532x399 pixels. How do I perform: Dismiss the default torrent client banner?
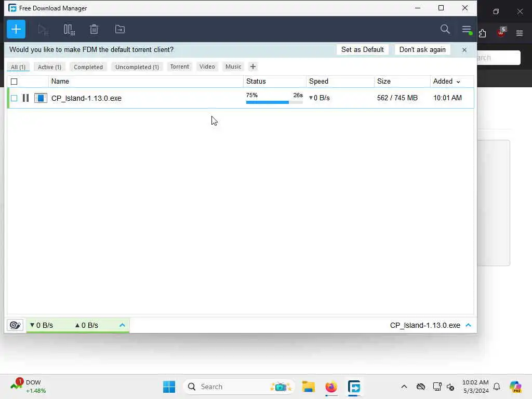pos(464,50)
